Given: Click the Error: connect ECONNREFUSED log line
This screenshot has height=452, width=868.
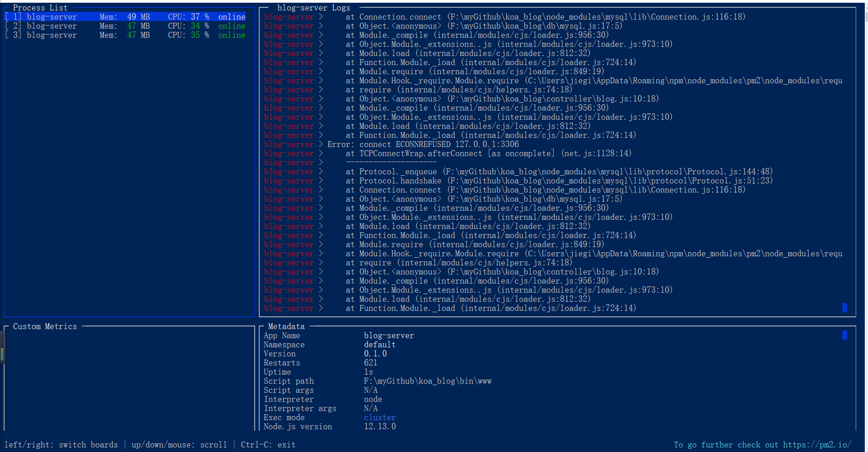Looking at the screenshot, I should [x=423, y=144].
